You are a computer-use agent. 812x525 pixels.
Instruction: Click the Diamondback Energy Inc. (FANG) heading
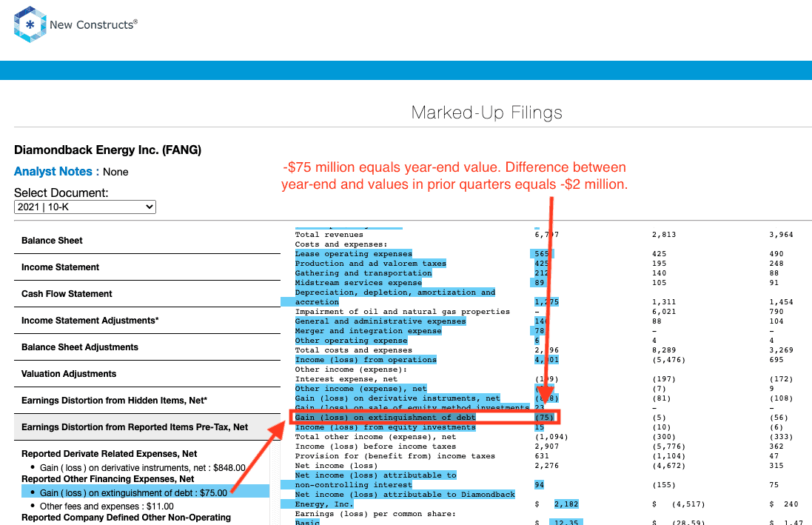pos(108,150)
